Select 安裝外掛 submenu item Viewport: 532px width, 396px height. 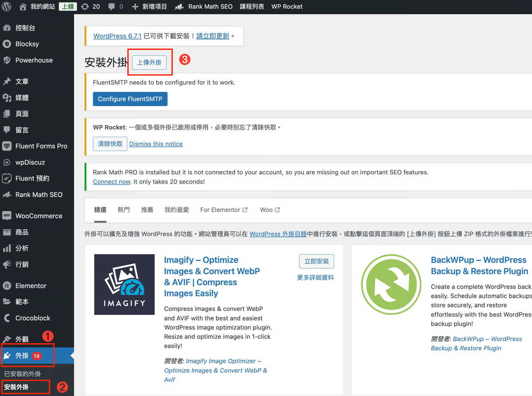pyautogui.click(x=16, y=387)
